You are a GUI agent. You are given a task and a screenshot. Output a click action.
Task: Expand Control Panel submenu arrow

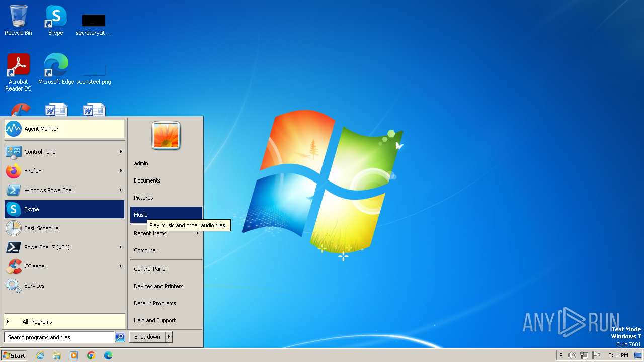pyautogui.click(x=120, y=152)
